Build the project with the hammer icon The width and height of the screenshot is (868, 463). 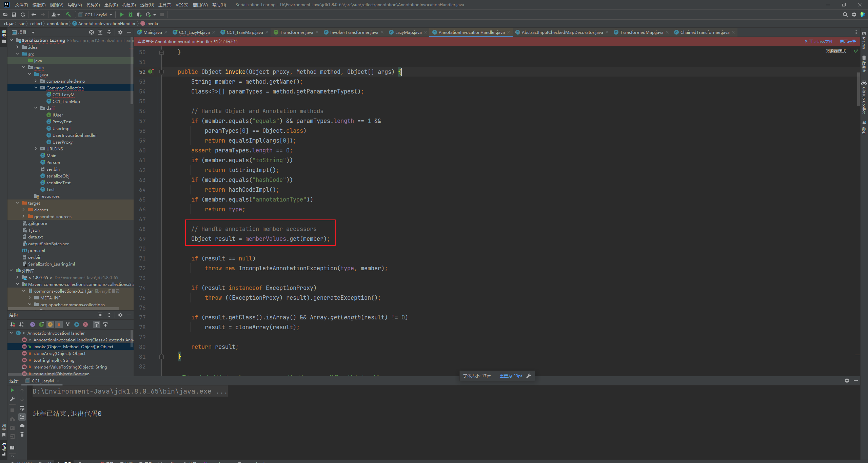tap(68, 15)
